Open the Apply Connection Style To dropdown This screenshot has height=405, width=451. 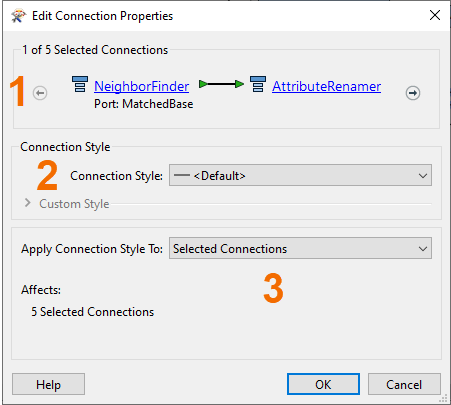[300, 248]
